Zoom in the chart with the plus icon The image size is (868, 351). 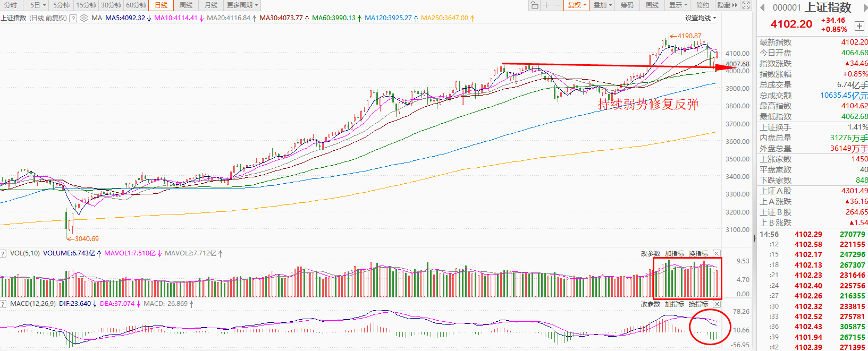point(546,5)
